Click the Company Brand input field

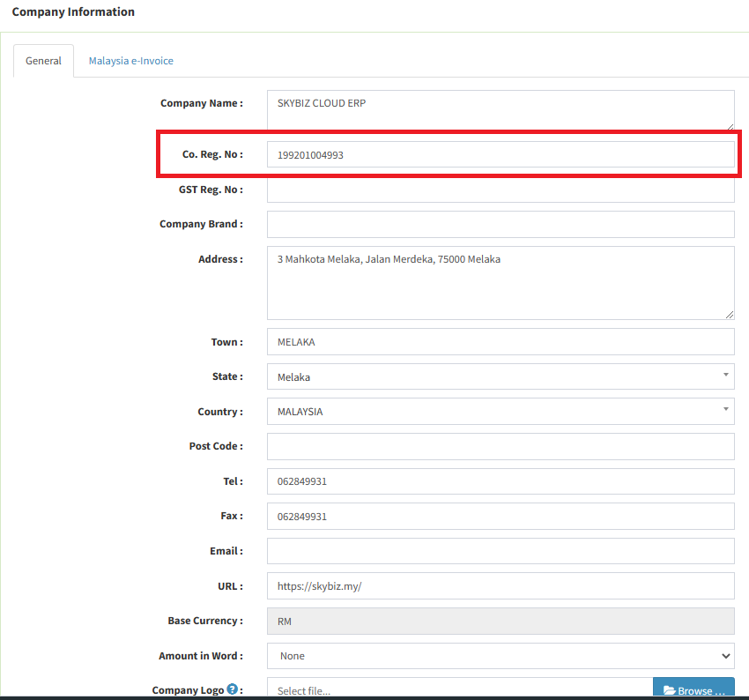pos(500,224)
